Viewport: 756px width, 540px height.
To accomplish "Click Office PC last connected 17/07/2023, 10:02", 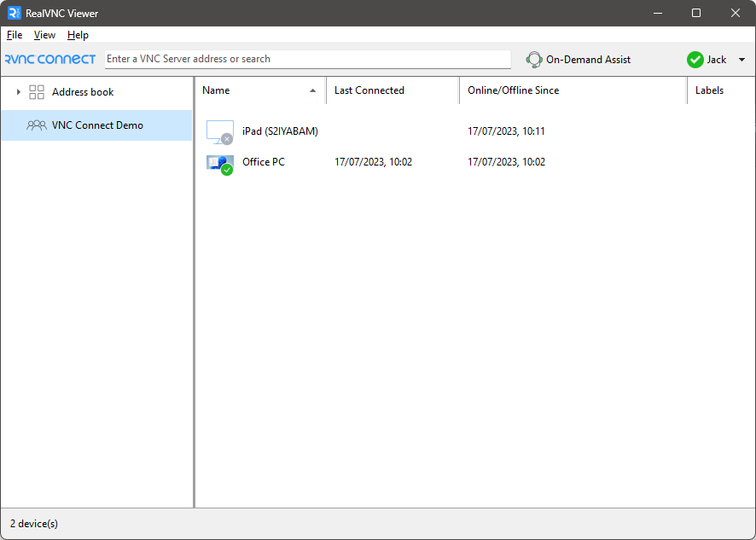I will [x=373, y=162].
